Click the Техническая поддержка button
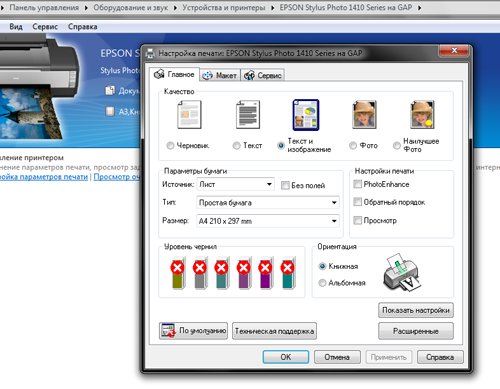The height and width of the screenshot is (389, 500). coord(274,331)
